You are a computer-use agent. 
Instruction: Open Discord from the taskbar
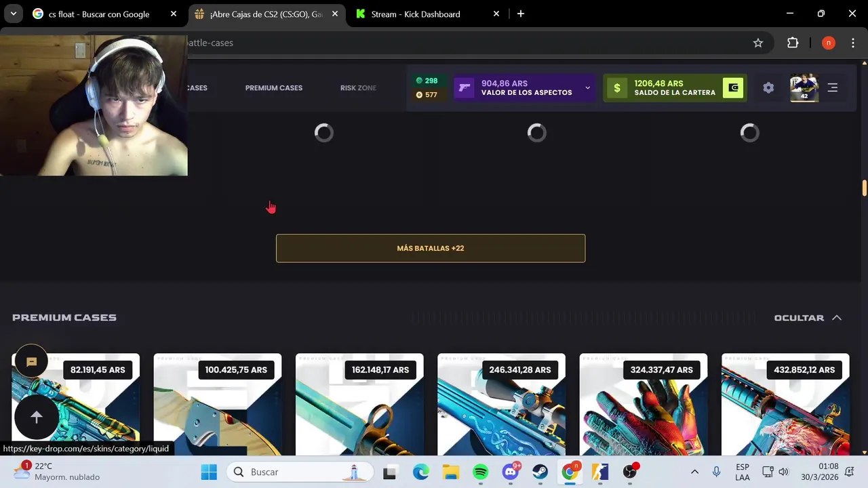click(511, 472)
